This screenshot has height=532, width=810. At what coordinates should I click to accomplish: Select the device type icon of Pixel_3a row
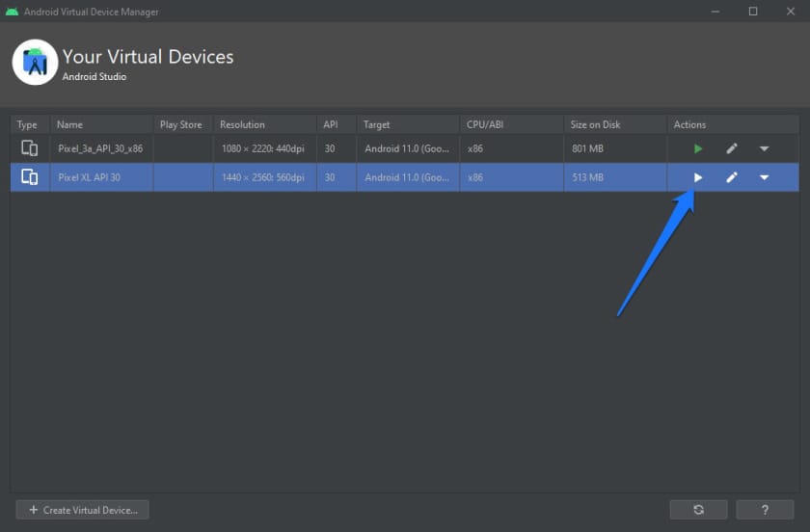[30, 148]
